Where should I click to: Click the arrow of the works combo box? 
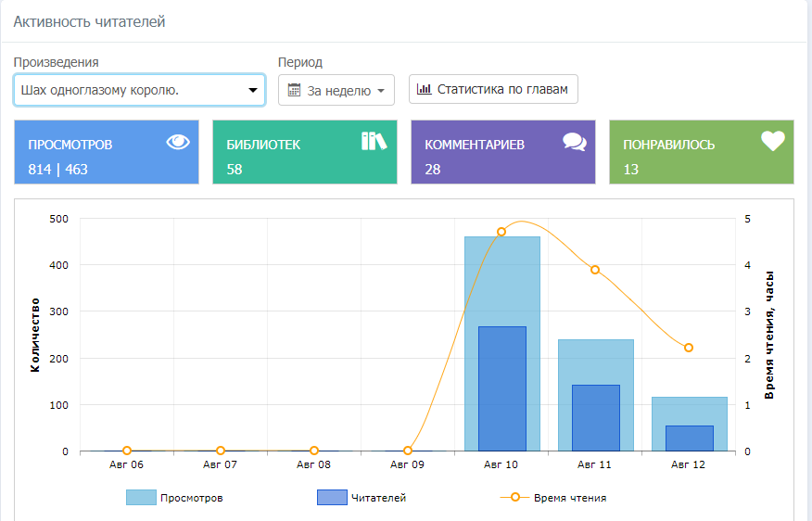pyautogui.click(x=252, y=90)
